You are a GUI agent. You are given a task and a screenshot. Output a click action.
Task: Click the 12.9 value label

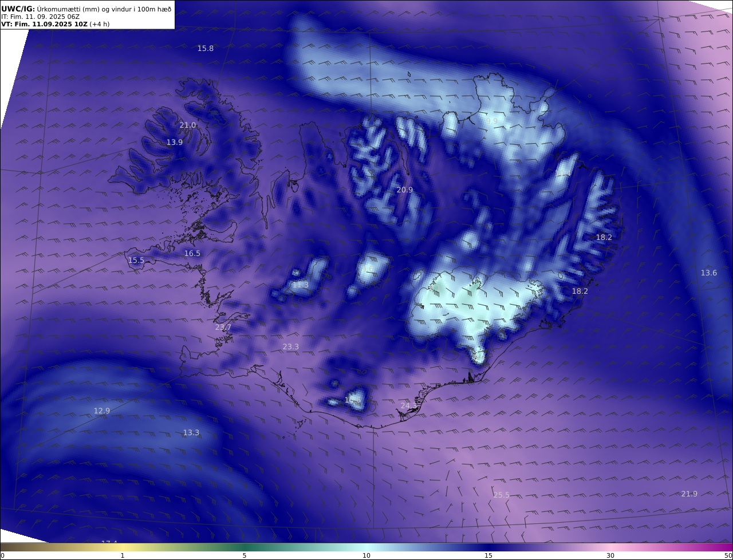point(102,411)
